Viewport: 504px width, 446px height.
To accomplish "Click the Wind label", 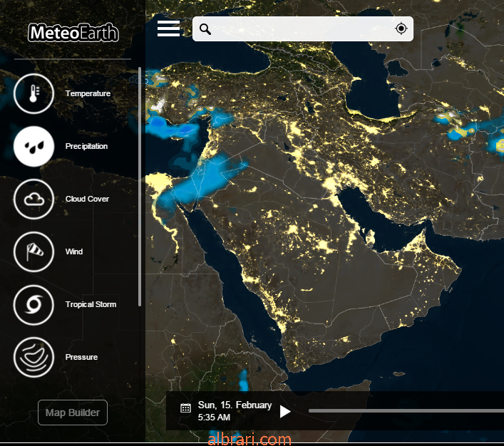I will point(74,251).
